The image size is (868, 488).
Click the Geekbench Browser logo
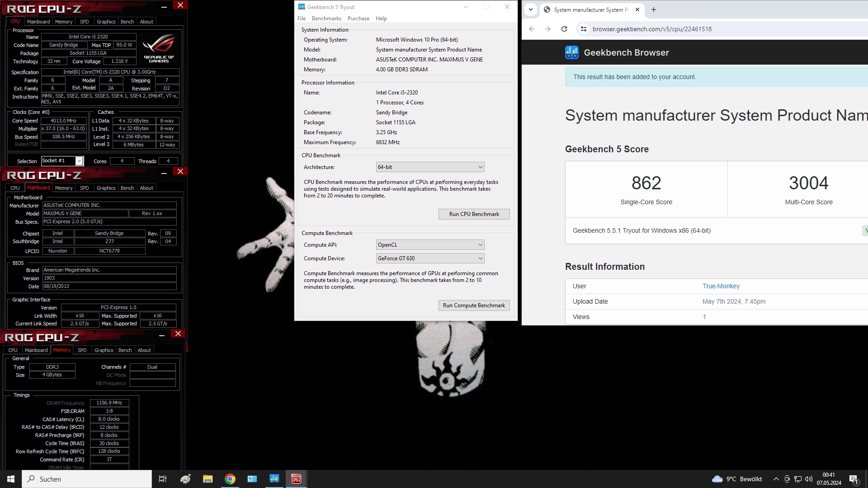[x=571, y=52]
